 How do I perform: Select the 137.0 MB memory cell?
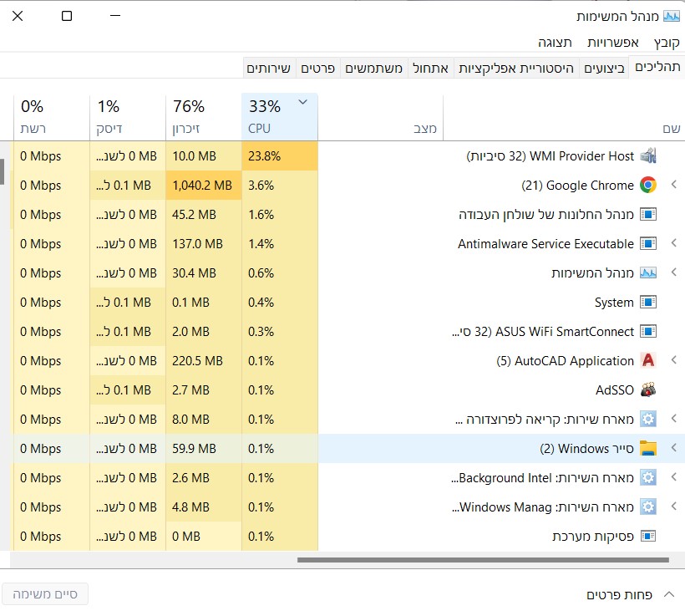coord(204,243)
